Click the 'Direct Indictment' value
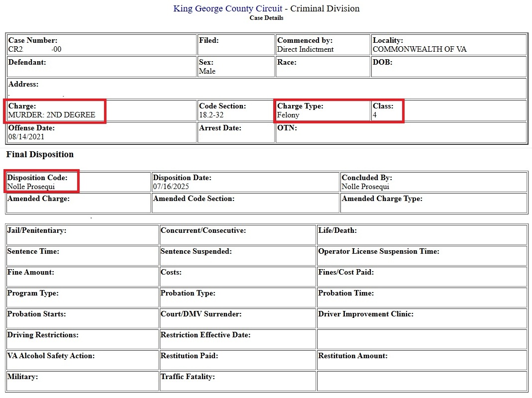This screenshot has height=398, width=532. (306, 50)
